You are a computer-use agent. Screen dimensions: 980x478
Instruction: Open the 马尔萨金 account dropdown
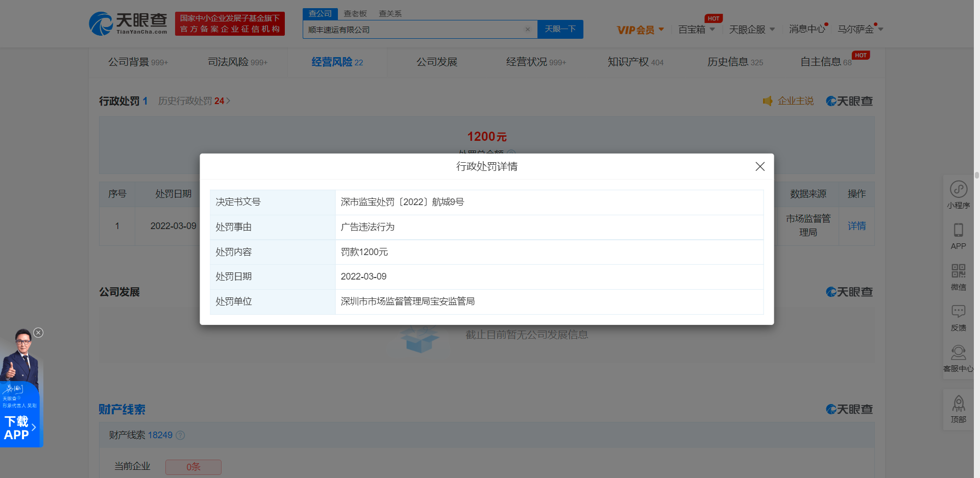[860, 30]
